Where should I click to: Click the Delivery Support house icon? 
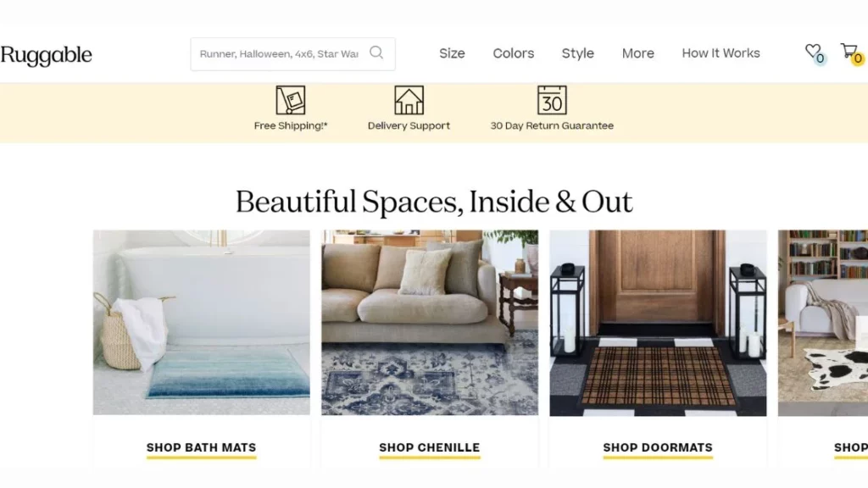click(409, 100)
